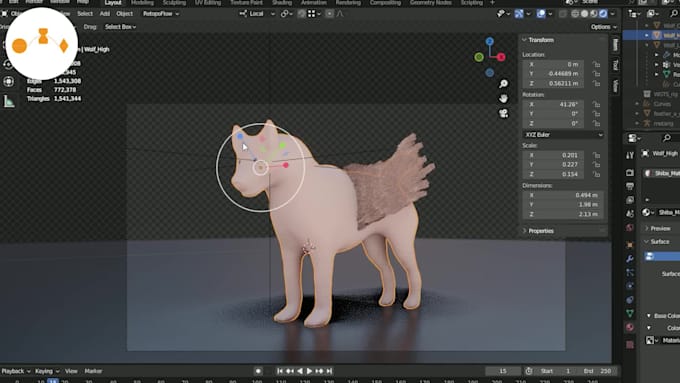
Task: Open the snapping options dropdown
Action: 314,14
